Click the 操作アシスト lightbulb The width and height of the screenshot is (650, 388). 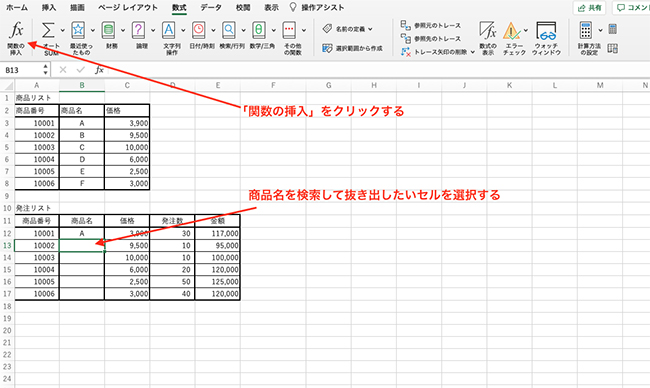click(x=293, y=7)
